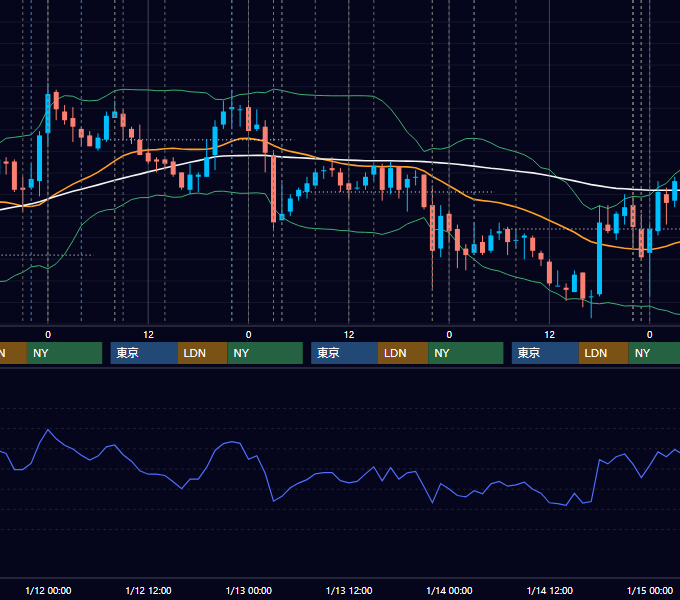Select the NY session block spanning 1/14 00:00
Image resolution: width=680 pixels, height=600 pixels.
click(466, 353)
